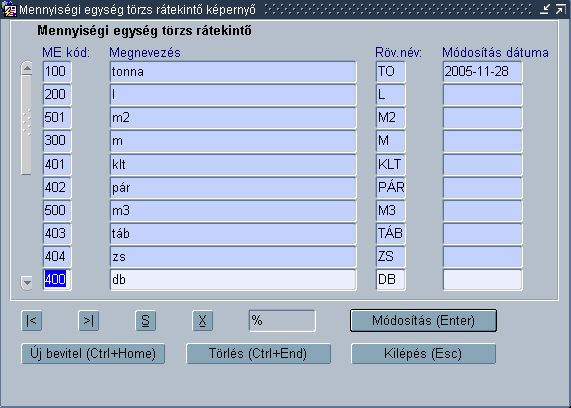Jump to last record with >| button
The image size is (571, 408).
point(88,321)
